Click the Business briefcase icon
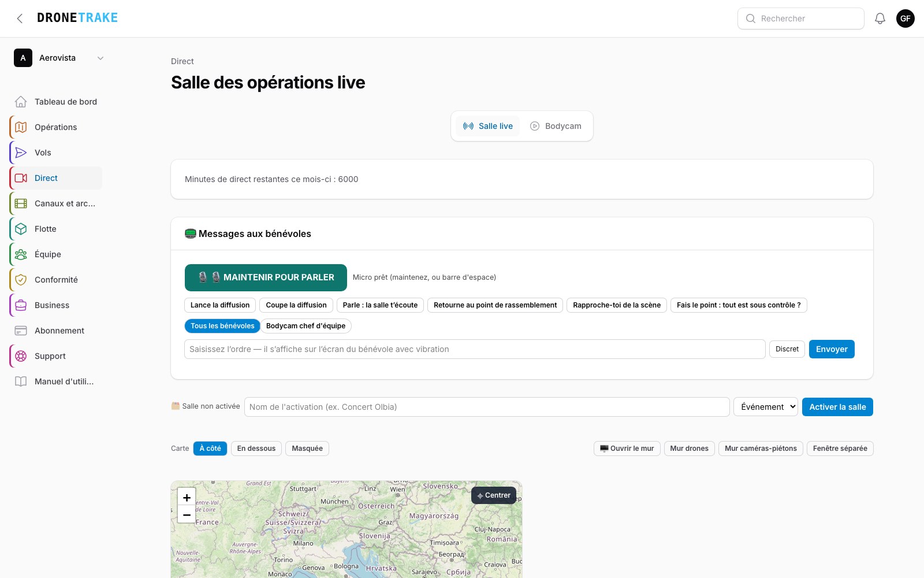The width and height of the screenshot is (924, 578). click(x=21, y=305)
